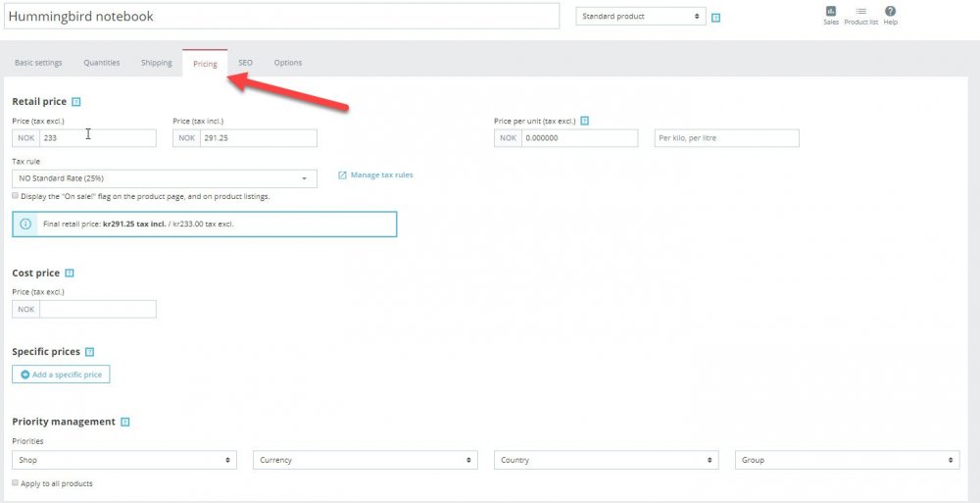Screen dimensions: 980x503
Task: Switch to the SEO tab
Action: pos(246,63)
